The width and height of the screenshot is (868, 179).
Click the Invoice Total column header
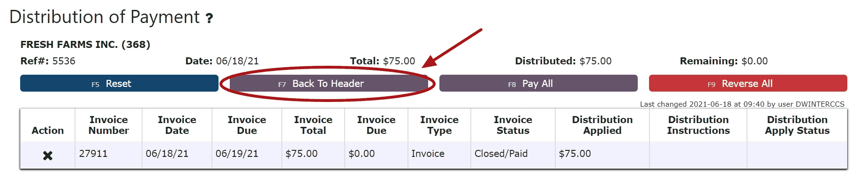(x=313, y=125)
